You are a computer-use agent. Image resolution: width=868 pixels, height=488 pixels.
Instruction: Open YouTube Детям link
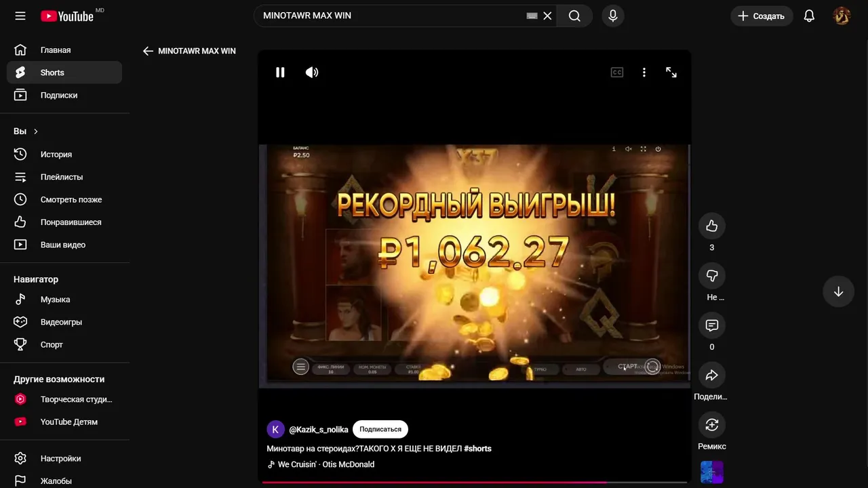coord(64,422)
